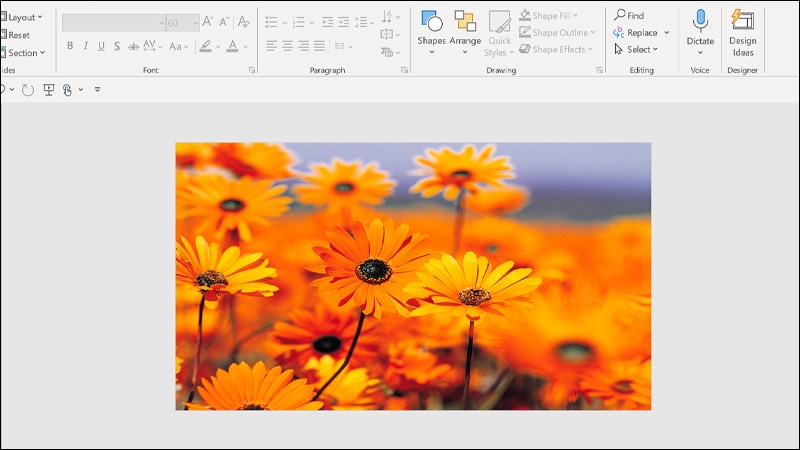The height and width of the screenshot is (450, 800).
Task: Start Dictate microphone
Action: [x=700, y=27]
